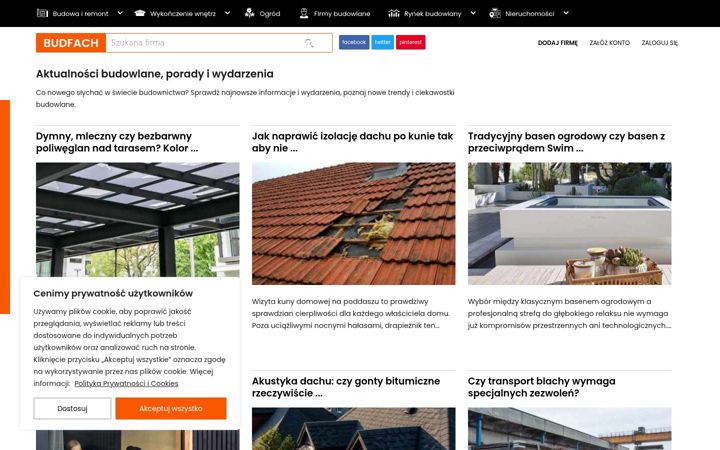Open the Polityka Prywatności i Cookies link
Viewport: 720px width, 450px height.
(x=126, y=383)
